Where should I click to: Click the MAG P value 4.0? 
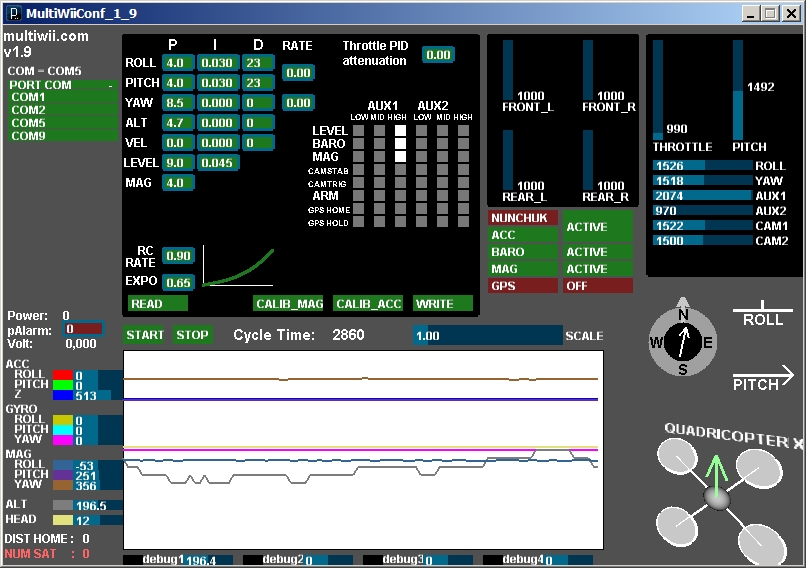pos(178,183)
